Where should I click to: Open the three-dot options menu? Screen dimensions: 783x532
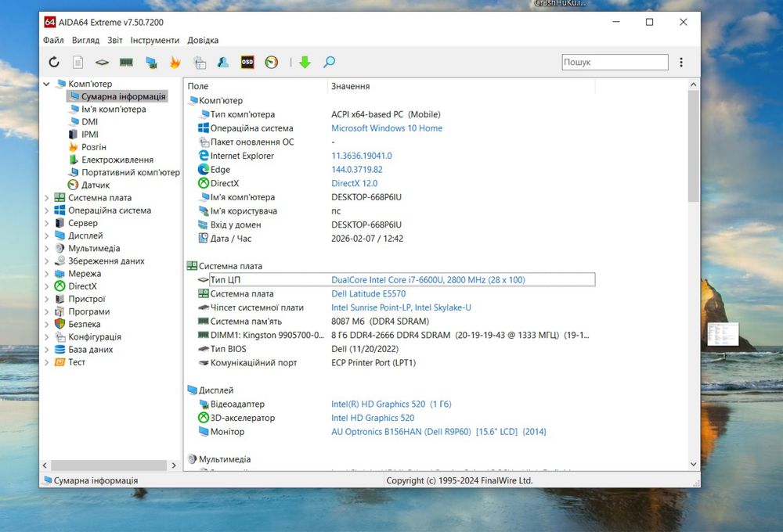681,62
